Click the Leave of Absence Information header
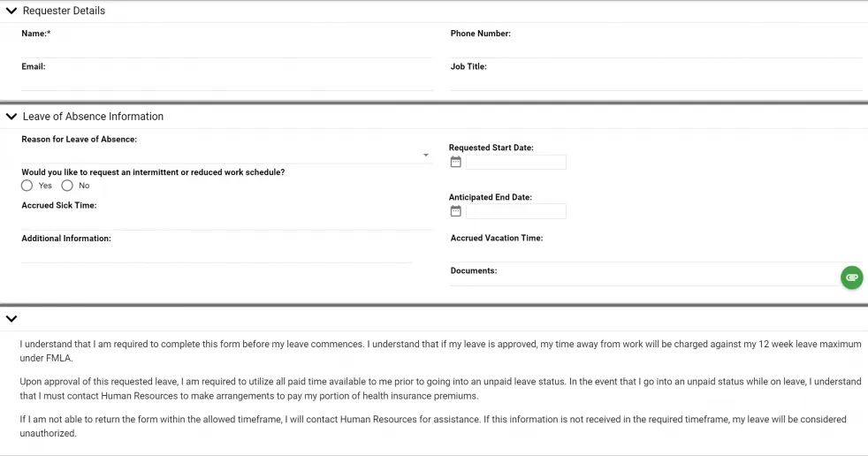 pos(93,117)
